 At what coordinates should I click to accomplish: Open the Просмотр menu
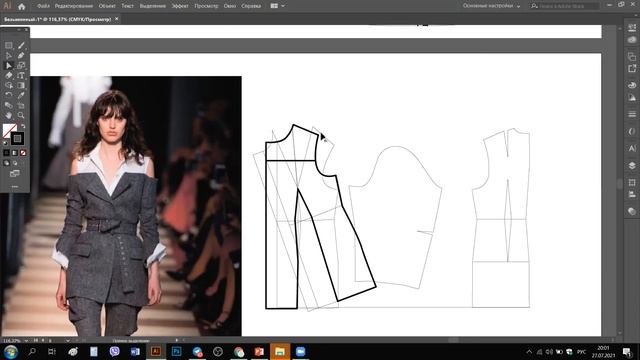pos(206,6)
